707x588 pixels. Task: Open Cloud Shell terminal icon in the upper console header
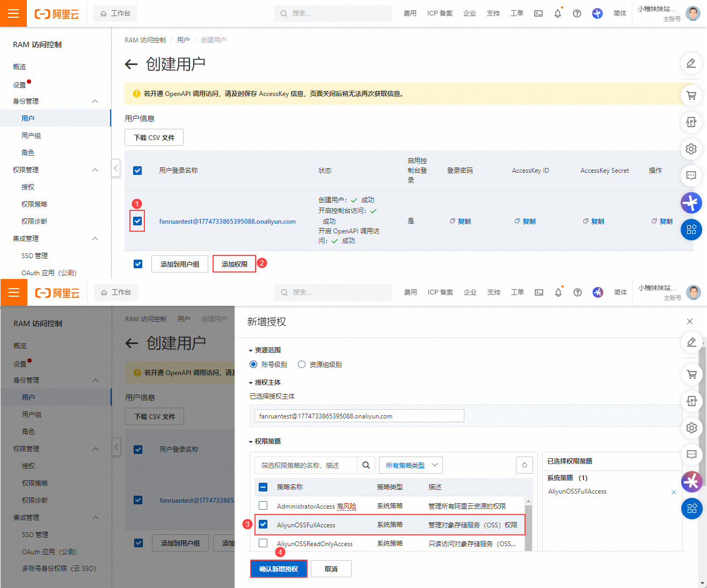click(538, 13)
